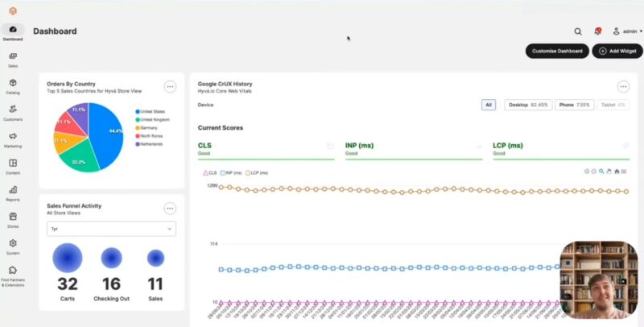Select the Phone device tab
Screen dimensions: 644x327
[x=573, y=105]
